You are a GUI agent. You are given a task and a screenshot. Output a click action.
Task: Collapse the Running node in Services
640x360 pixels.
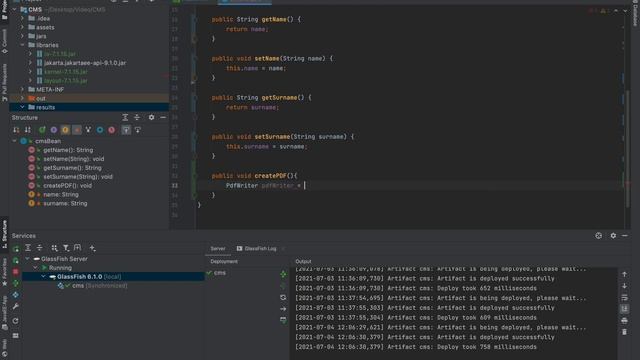(x=36, y=268)
